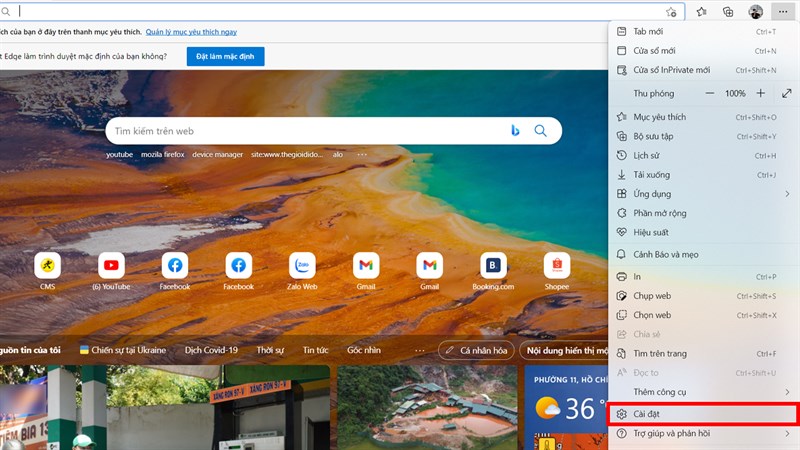Image resolution: width=800 pixels, height=450 pixels.
Task: Click the profile avatar icon
Action: [x=756, y=11]
